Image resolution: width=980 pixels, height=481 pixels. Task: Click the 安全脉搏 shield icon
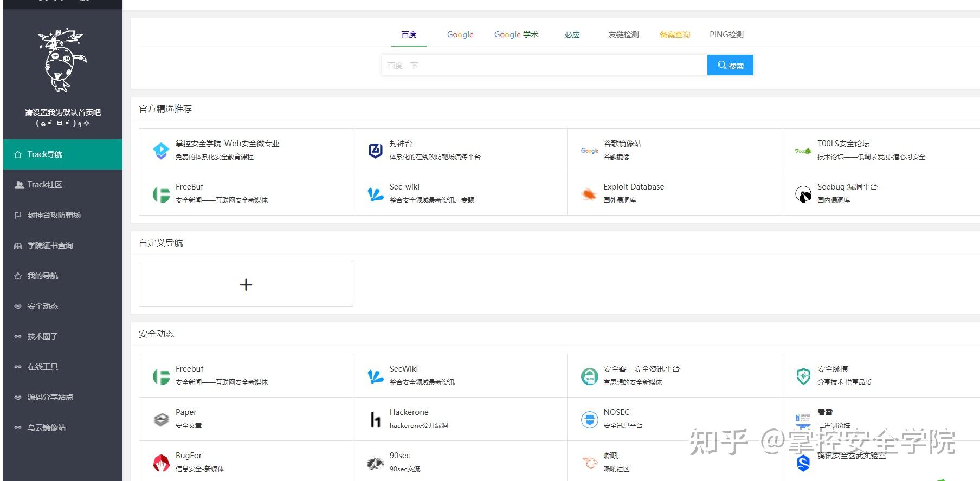pos(803,376)
